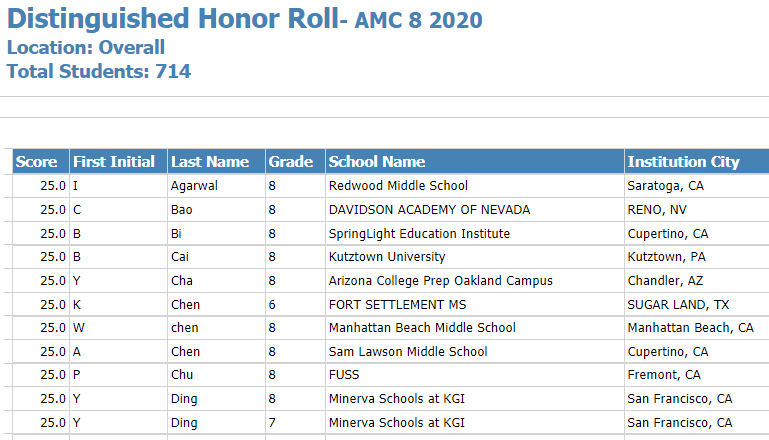Screen dimensions: 769x440
Task: Select the Kutztown University cell
Action: 475,257
